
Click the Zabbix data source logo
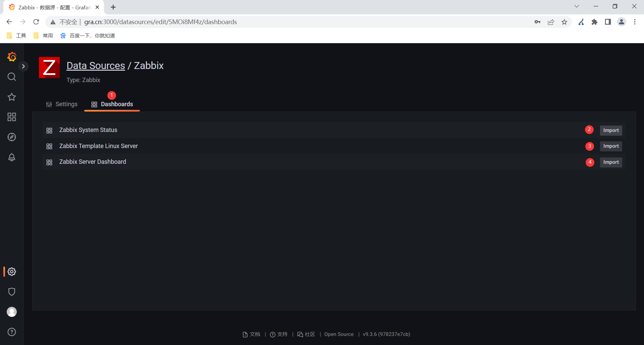[49, 67]
